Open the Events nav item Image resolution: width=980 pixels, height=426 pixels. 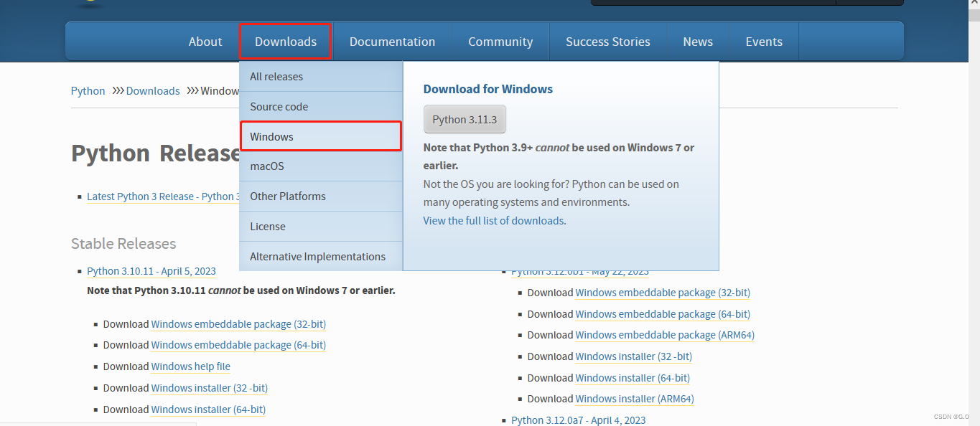coord(764,42)
